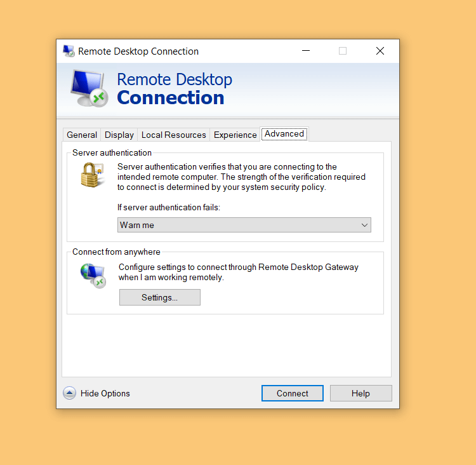
Task: Open Help
Action: 360,393
